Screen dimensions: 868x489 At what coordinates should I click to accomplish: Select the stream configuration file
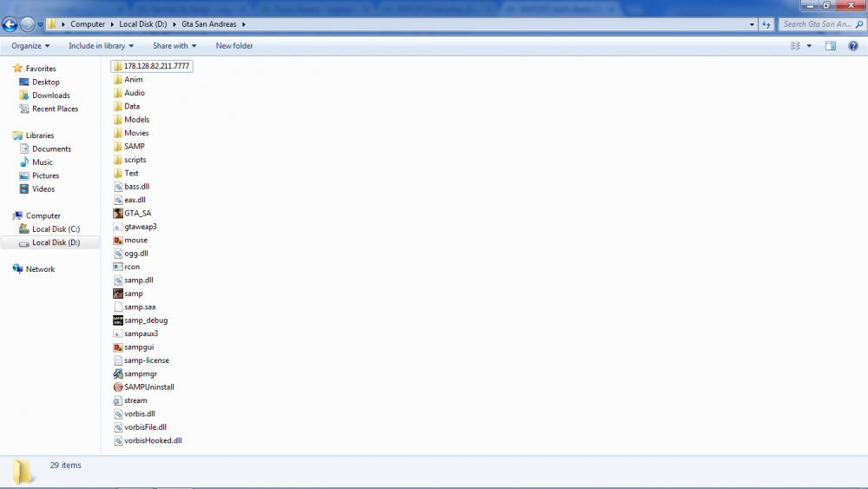point(130,400)
